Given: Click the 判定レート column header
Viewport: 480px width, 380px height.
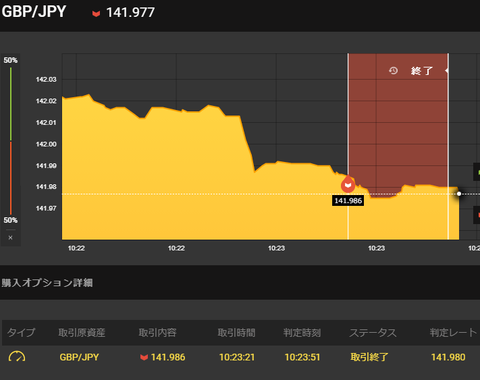Looking at the screenshot, I should (453, 332).
